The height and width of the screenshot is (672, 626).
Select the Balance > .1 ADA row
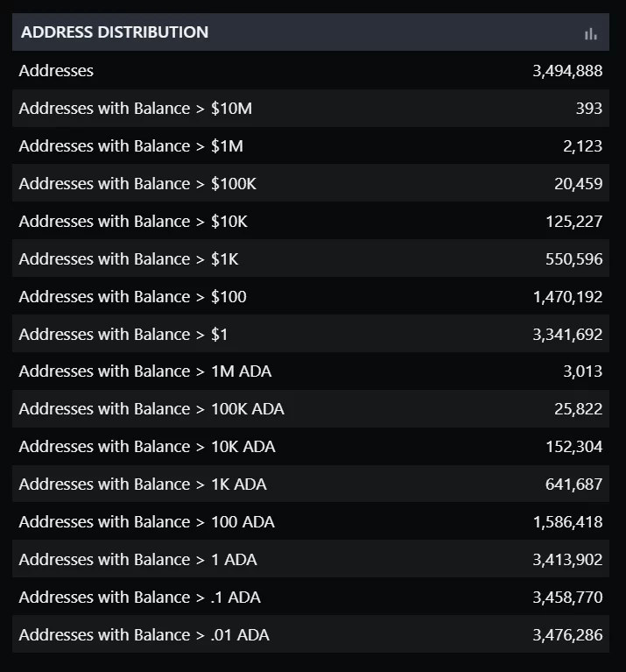click(x=311, y=598)
